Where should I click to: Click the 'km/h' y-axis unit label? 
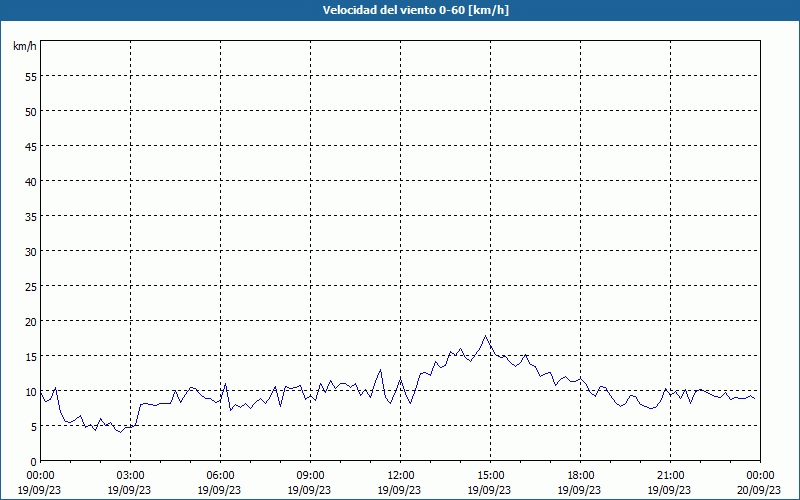(25, 46)
